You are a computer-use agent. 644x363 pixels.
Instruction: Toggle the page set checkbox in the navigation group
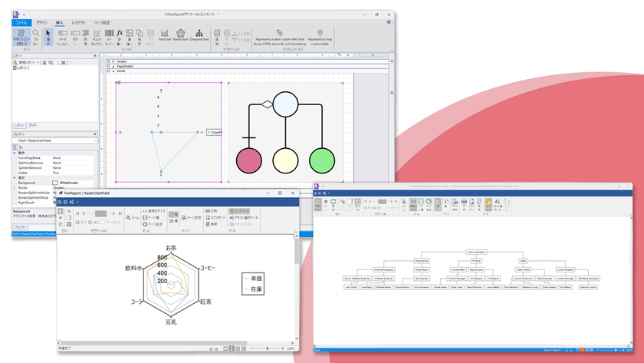coord(103,223)
